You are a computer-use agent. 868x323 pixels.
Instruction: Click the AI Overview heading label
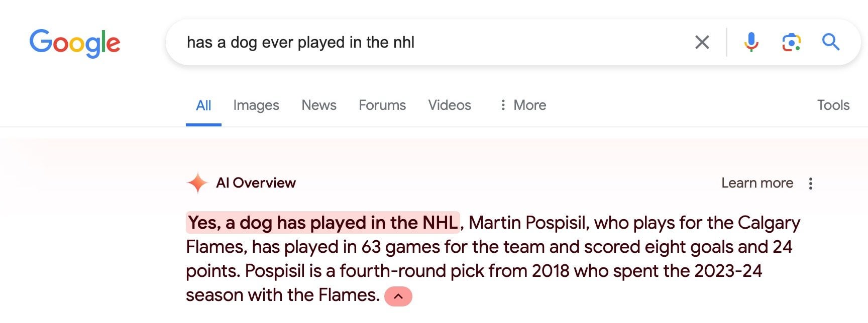coord(256,183)
